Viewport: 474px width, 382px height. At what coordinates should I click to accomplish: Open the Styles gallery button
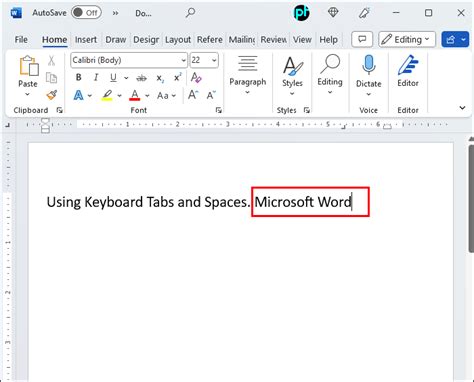(x=292, y=76)
